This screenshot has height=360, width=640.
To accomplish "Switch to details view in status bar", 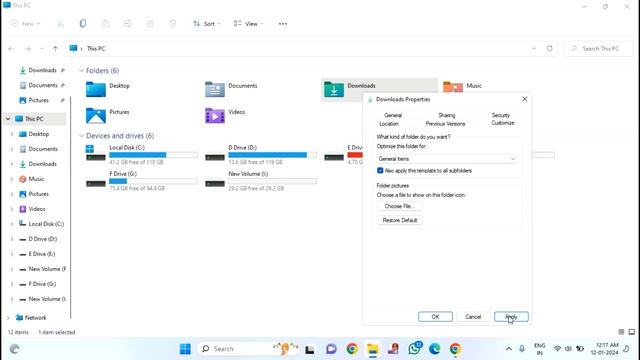I will [621, 332].
